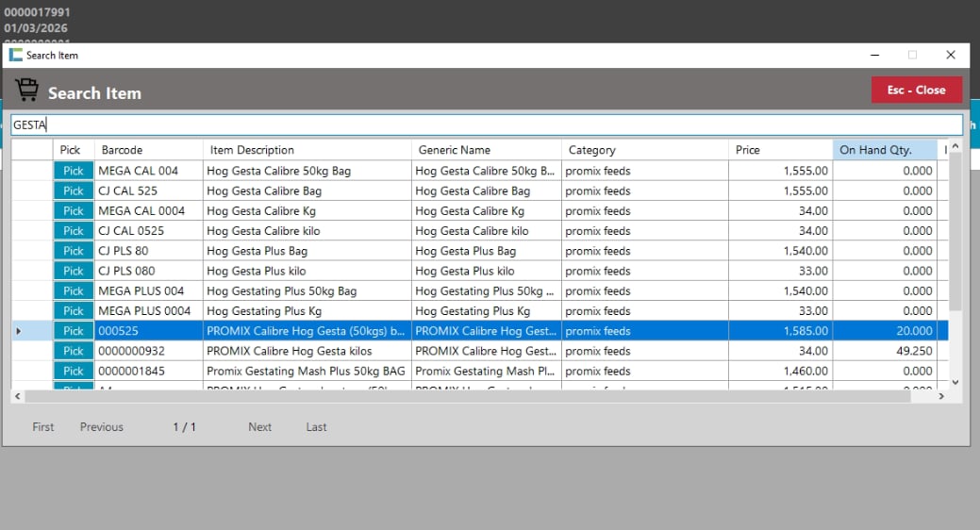Click the shopping cart Search Item icon
The height and width of the screenshot is (530, 980).
(x=26, y=91)
